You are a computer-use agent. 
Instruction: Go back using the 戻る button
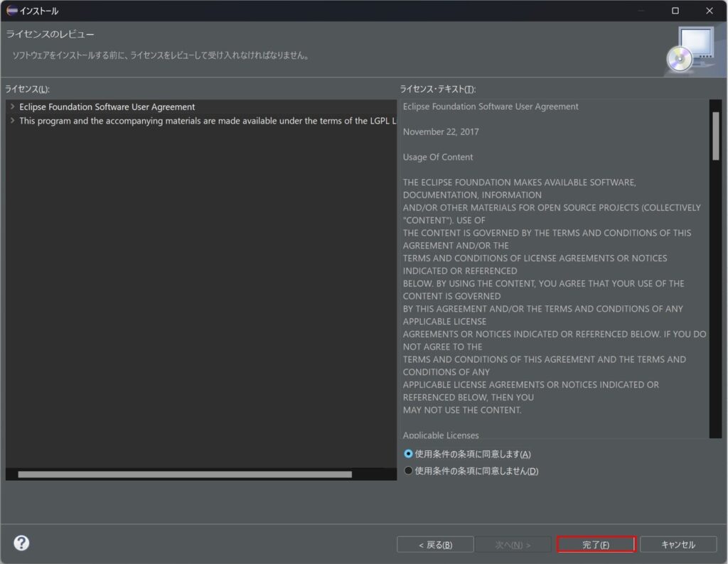435,543
